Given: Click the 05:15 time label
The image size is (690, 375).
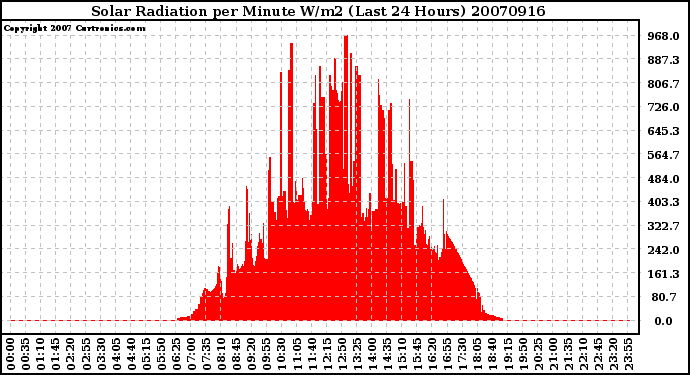Looking at the screenshot, I should (x=146, y=355).
